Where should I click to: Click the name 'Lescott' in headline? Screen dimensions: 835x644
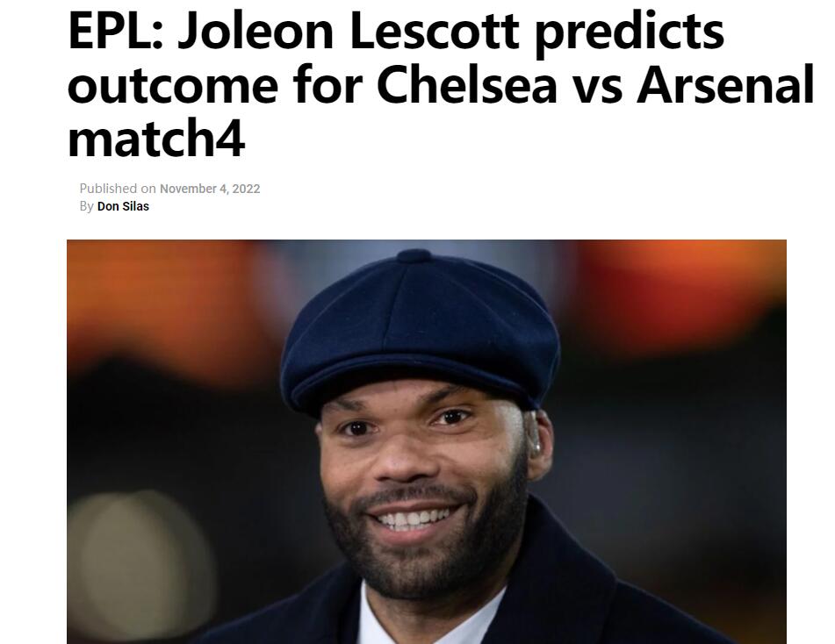(x=434, y=32)
